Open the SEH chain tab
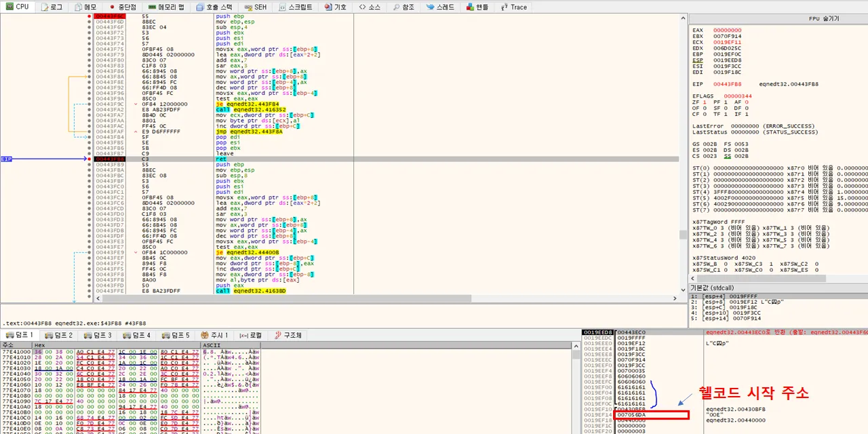The width and height of the screenshot is (868, 434). click(x=255, y=7)
